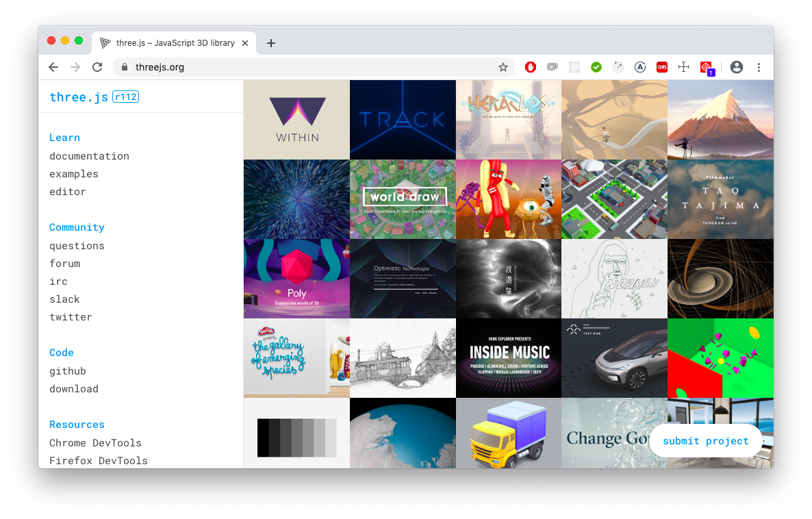Open the Tao Tajima project thumbnail
The height and width of the screenshot is (519, 812).
pos(720,199)
